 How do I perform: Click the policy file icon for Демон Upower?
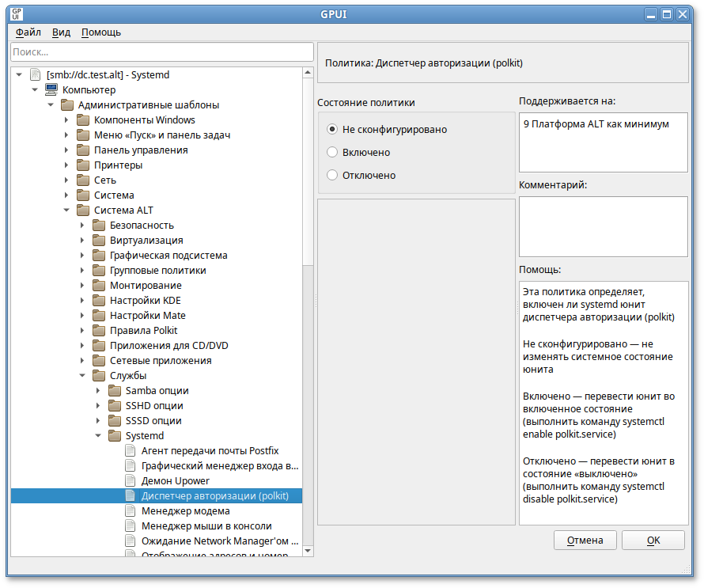tap(131, 480)
